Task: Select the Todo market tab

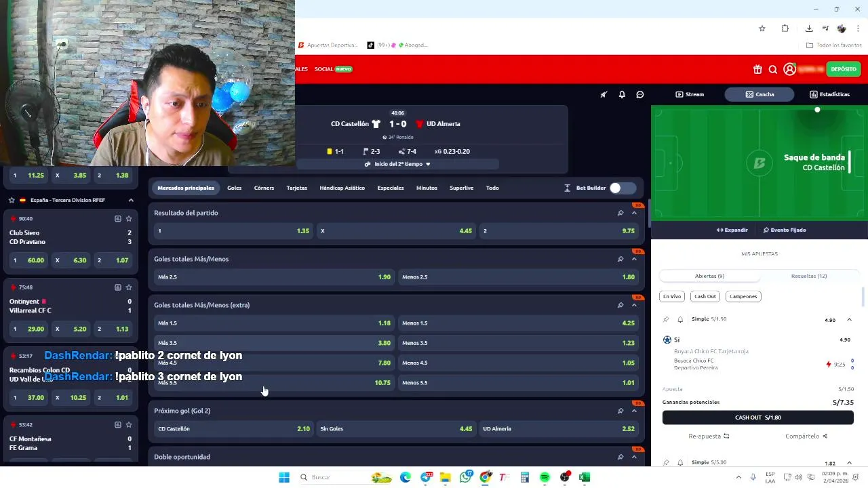Action: pos(492,188)
